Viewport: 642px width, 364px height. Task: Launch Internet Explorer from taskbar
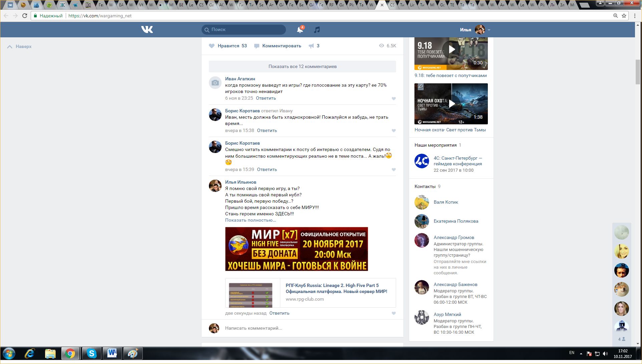[x=30, y=354]
